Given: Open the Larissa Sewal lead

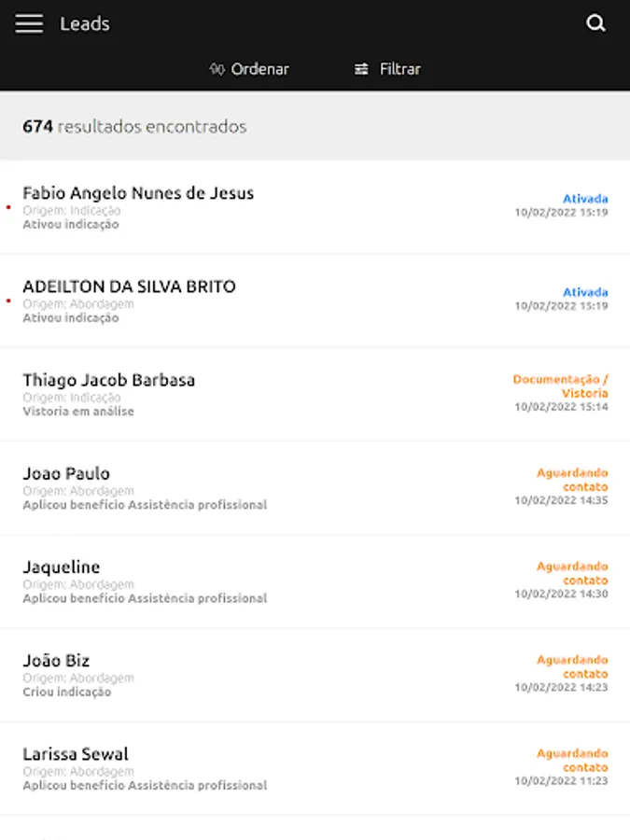Looking at the screenshot, I should (x=315, y=768).
